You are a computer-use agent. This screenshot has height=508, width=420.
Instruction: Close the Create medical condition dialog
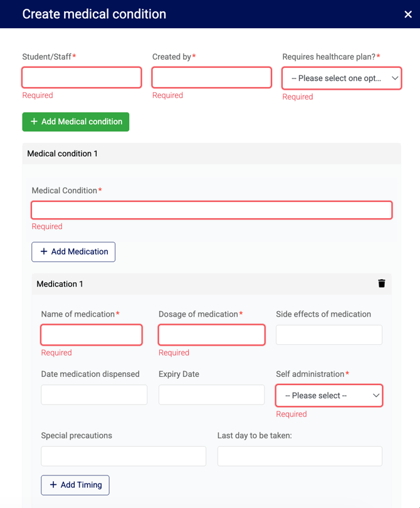coord(408,14)
